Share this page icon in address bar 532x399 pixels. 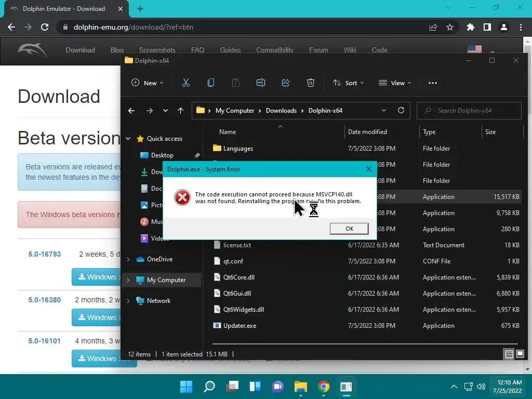433,27
